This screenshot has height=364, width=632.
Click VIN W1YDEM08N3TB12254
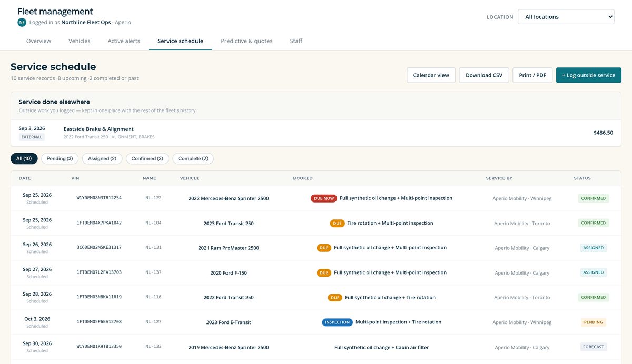(99, 198)
